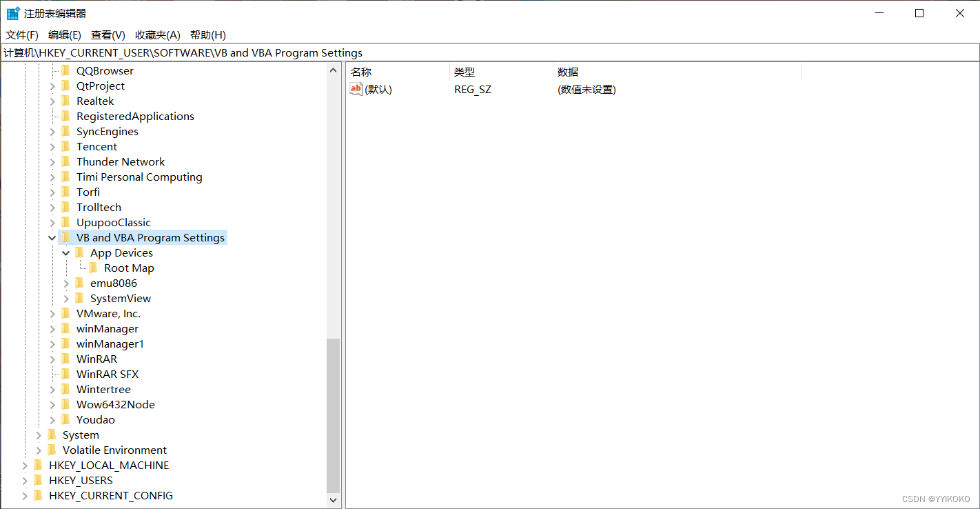Expand the Tencent registry key
Screen dimensions: 980x509
(x=52, y=146)
